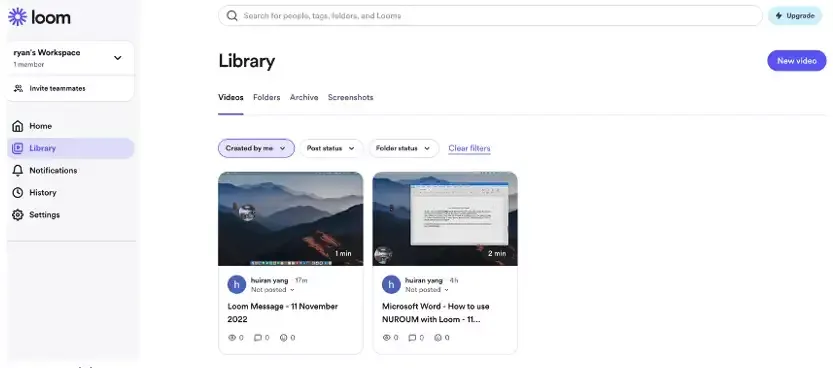
Task: Click the 2 min duration badge
Action: click(x=497, y=254)
